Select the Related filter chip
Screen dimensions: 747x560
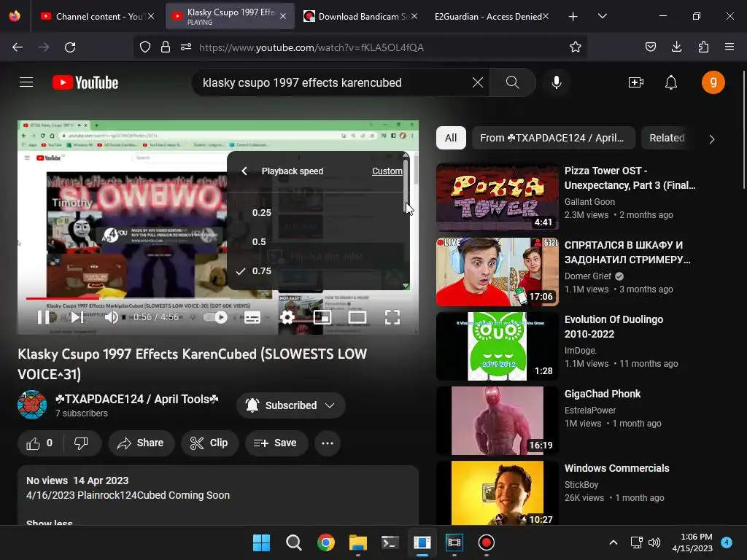[x=667, y=138]
